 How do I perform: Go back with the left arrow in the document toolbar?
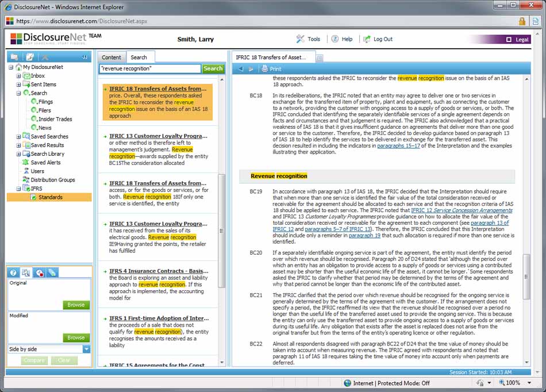pyautogui.click(x=241, y=69)
